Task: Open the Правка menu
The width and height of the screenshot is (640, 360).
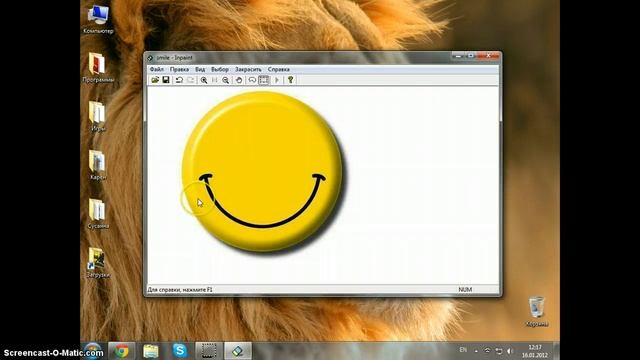Action: pos(179,69)
